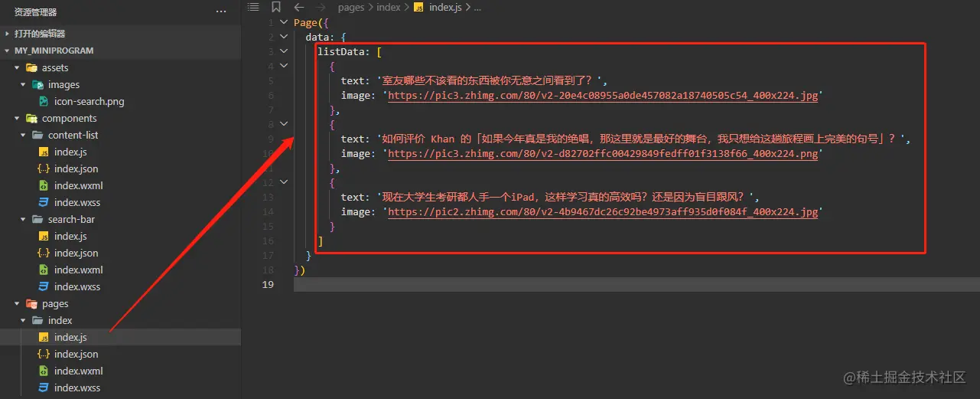Collapse the pages folder

point(17,303)
